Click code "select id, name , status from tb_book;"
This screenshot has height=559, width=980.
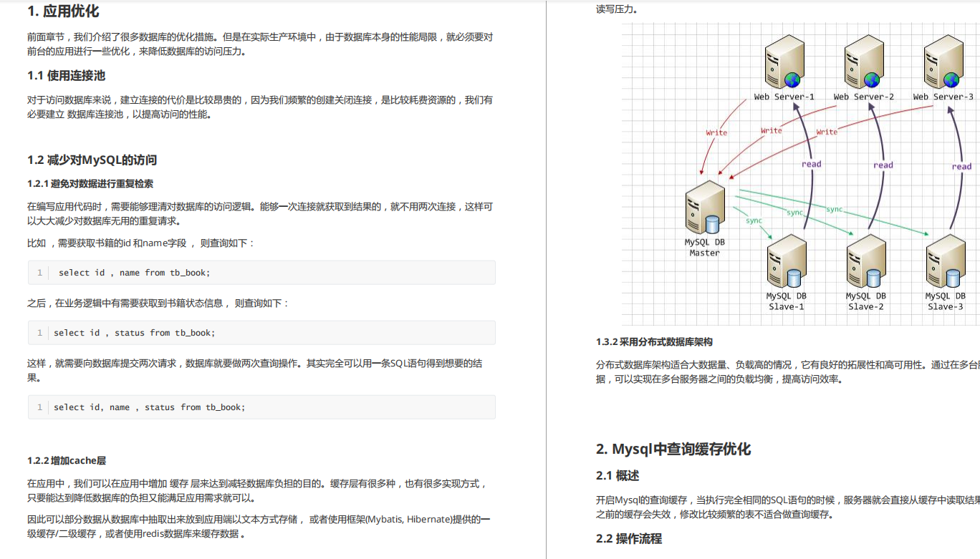(150, 407)
